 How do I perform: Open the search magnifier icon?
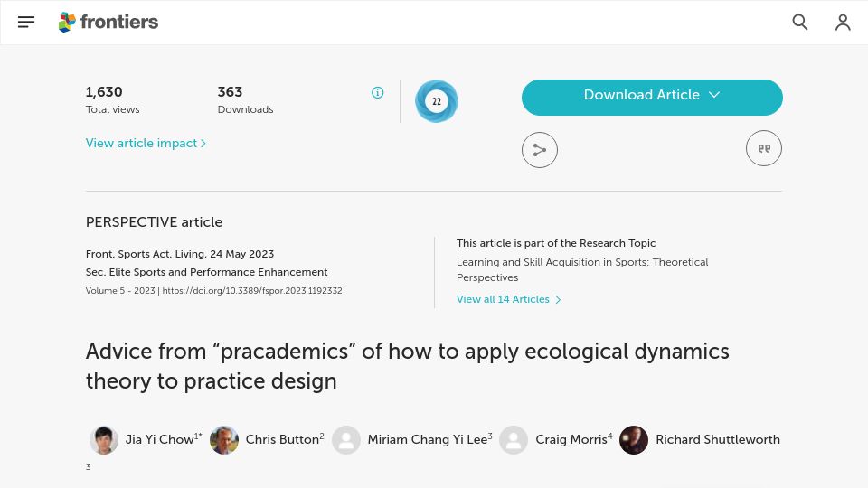tap(800, 22)
